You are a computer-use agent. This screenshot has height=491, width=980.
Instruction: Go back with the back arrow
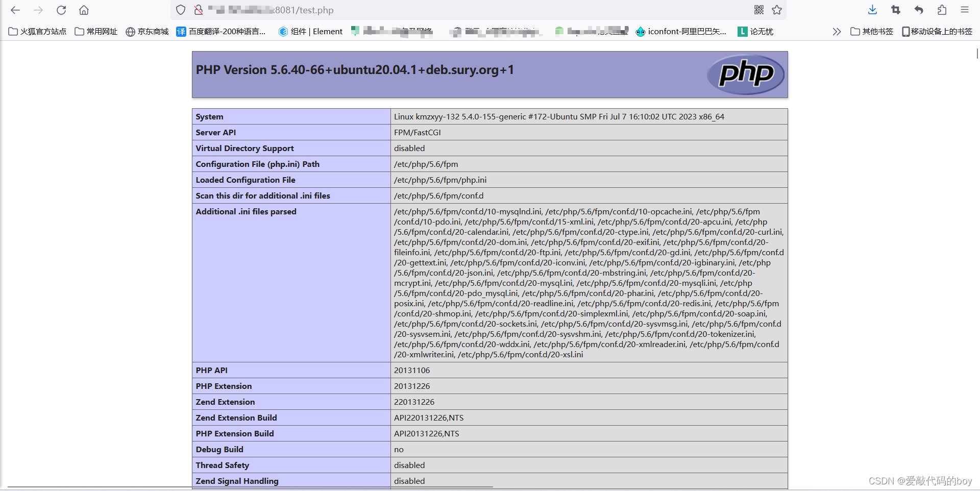point(15,10)
